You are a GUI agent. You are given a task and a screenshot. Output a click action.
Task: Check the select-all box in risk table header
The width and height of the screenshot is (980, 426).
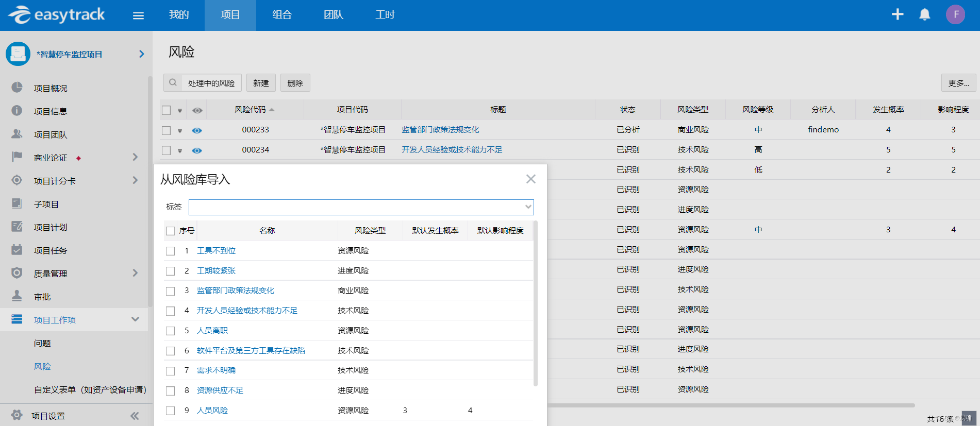pyautogui.click(x=166, y=110)
